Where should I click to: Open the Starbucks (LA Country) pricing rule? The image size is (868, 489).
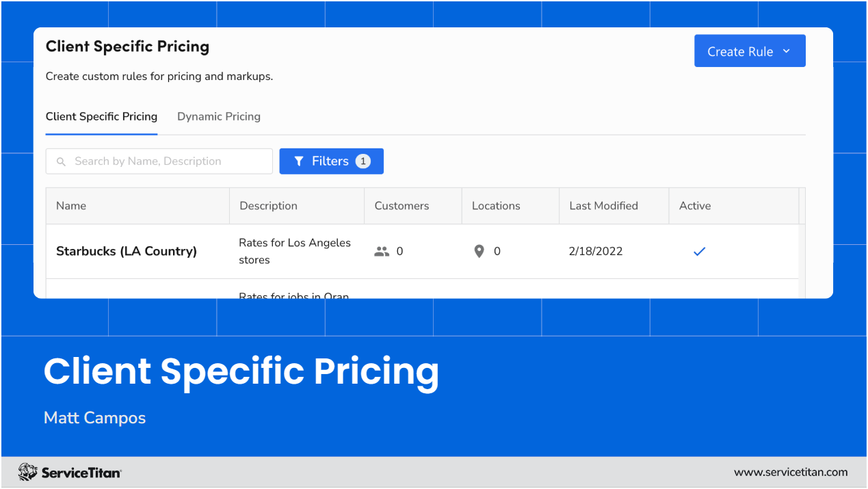(x=126, y=251)
